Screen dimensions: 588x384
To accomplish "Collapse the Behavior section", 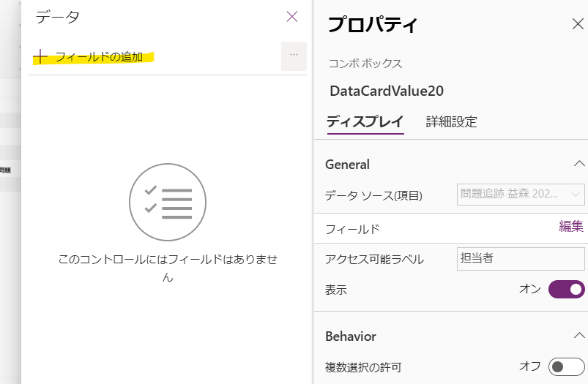I will click(579, 335).
